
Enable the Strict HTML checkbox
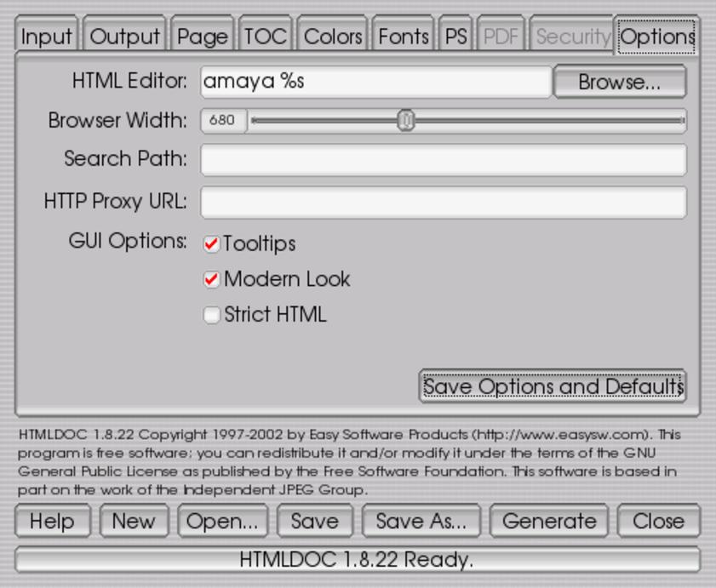tap(212, 316)
